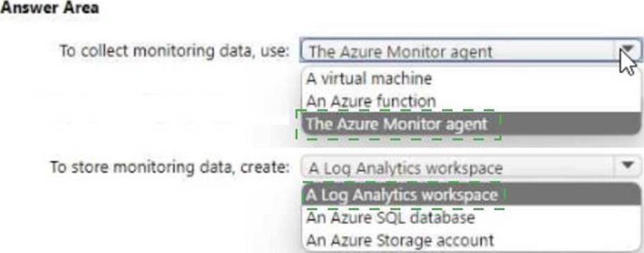Viewport: 644px width, 253px height.
Task: Click the 'Answer Area' heading
Action: click(x=50, y=8)
